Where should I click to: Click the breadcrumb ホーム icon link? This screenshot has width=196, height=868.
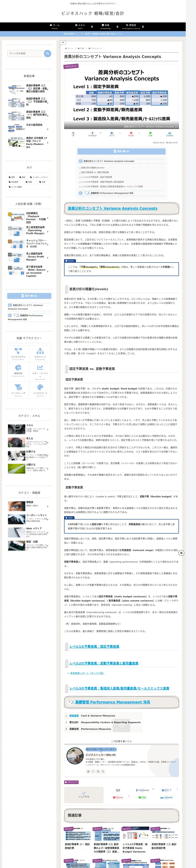click(69, 48)
